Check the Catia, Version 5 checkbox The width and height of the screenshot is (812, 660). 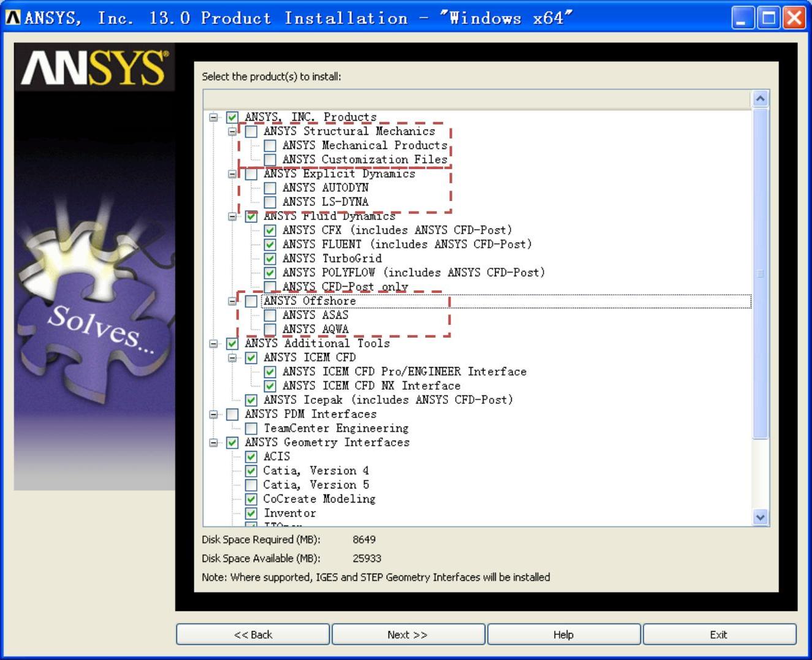(x=251, y=485)
